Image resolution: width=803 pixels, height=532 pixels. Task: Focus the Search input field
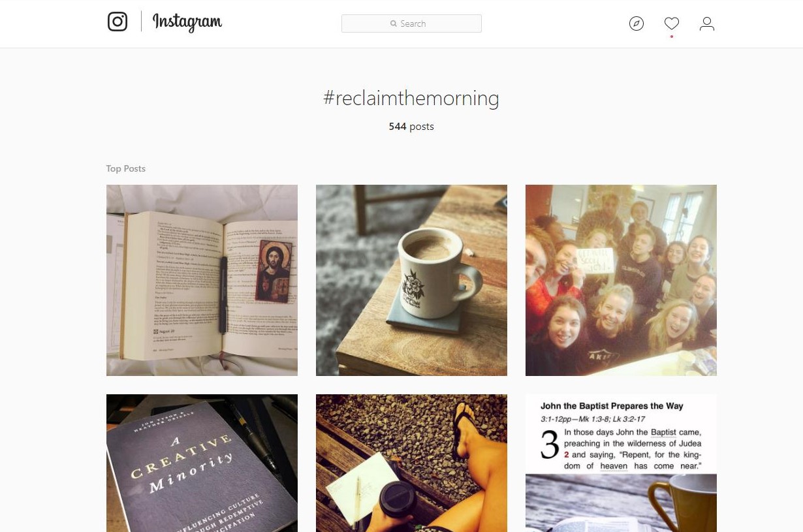click(x=411, y=23)
